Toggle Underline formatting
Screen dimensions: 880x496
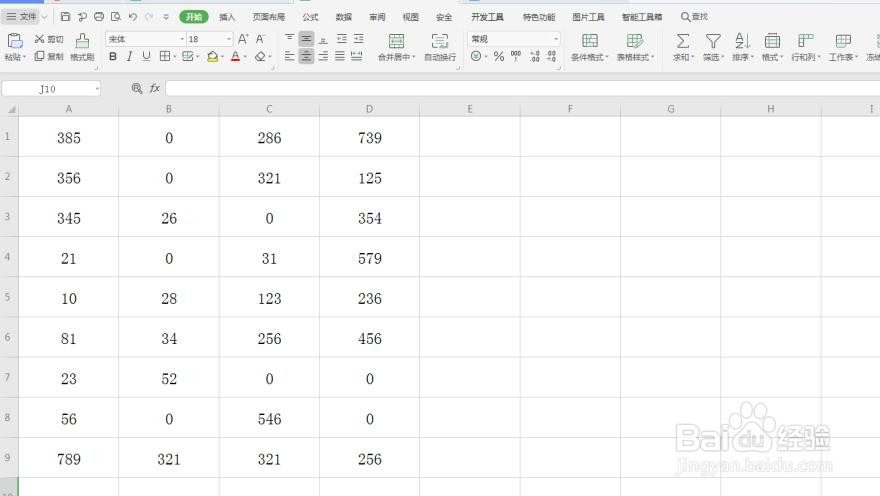[x=146, y=56]
